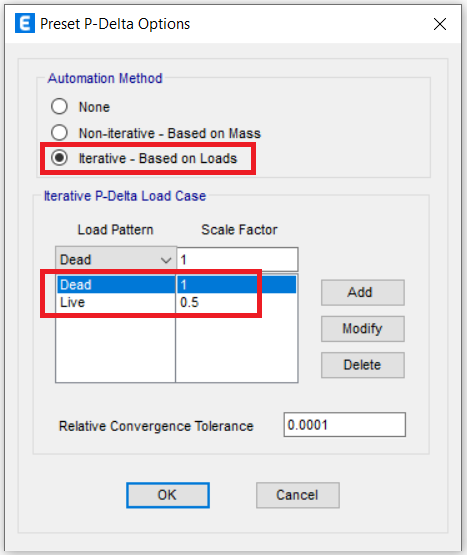Expand load pattern list via chevron arrow
467x555 pixels.
[166, 260]
